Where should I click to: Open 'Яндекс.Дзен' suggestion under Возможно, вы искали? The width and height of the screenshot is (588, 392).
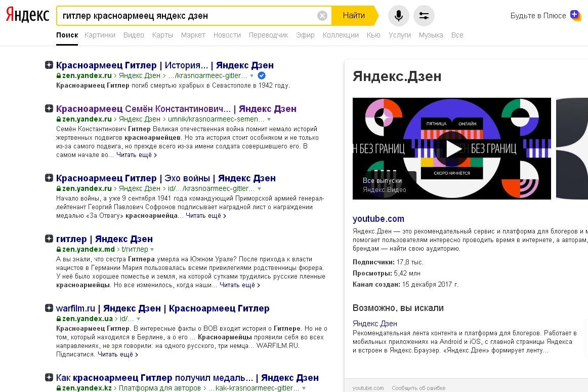coord(375,323)
